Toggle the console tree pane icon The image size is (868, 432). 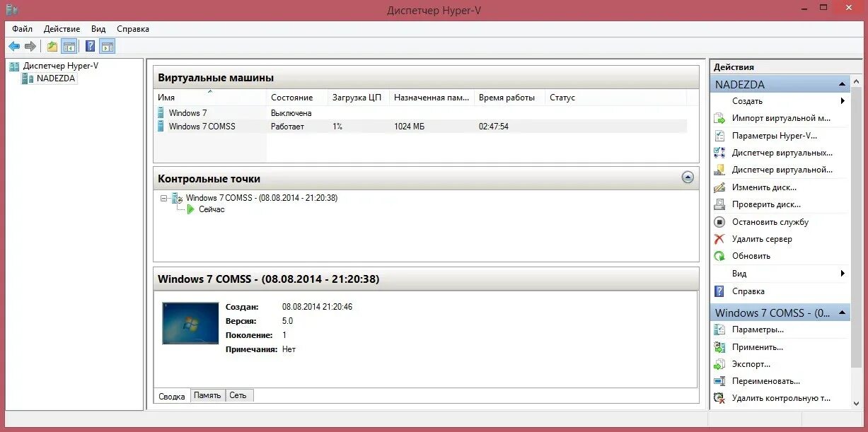pos(69,47)
